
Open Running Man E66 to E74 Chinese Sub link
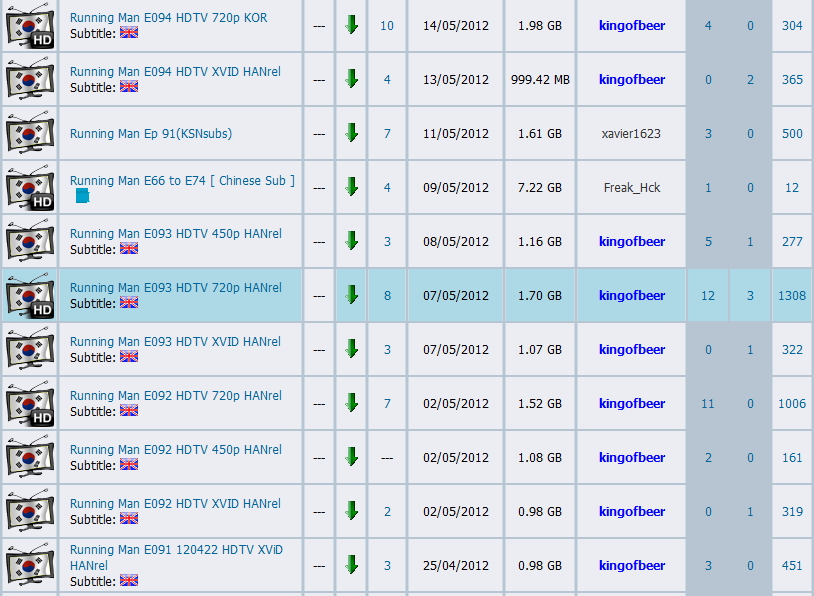click(x=182, y=180)
